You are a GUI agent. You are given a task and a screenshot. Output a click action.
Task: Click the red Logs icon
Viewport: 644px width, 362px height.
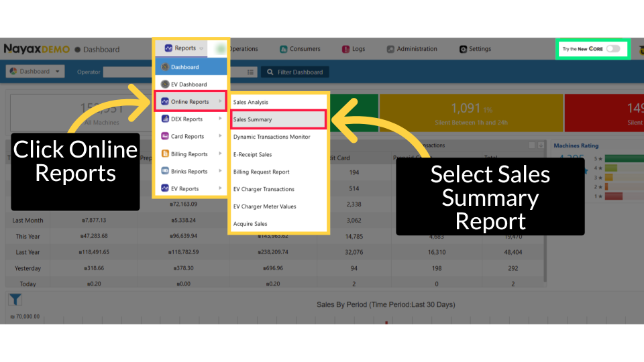click(x=346, y=49)
